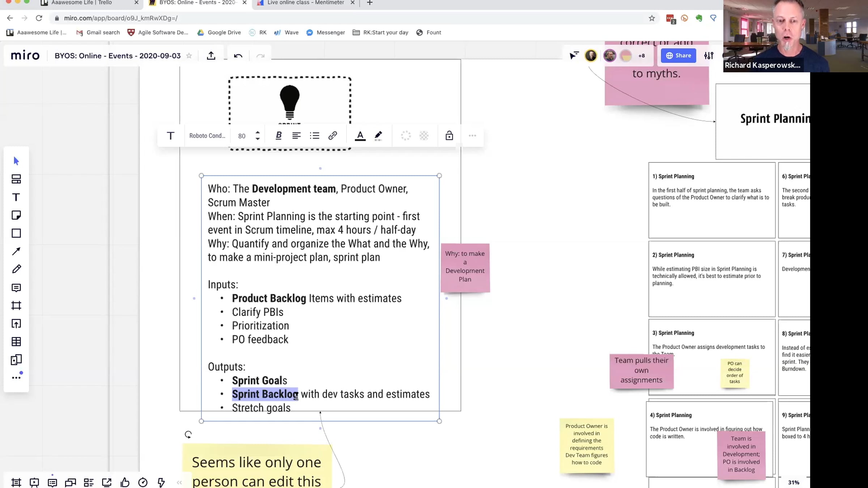This screenshot has width=868, height=488.
Task: Show the +8 more collaborators
Action: click(642, 56)
